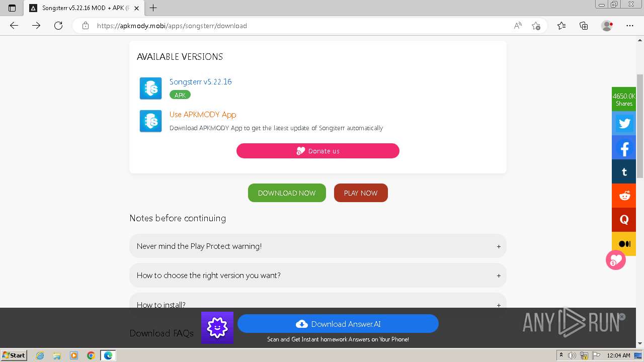
Task: Open the browser profile avatar
Action: point(607,26)
